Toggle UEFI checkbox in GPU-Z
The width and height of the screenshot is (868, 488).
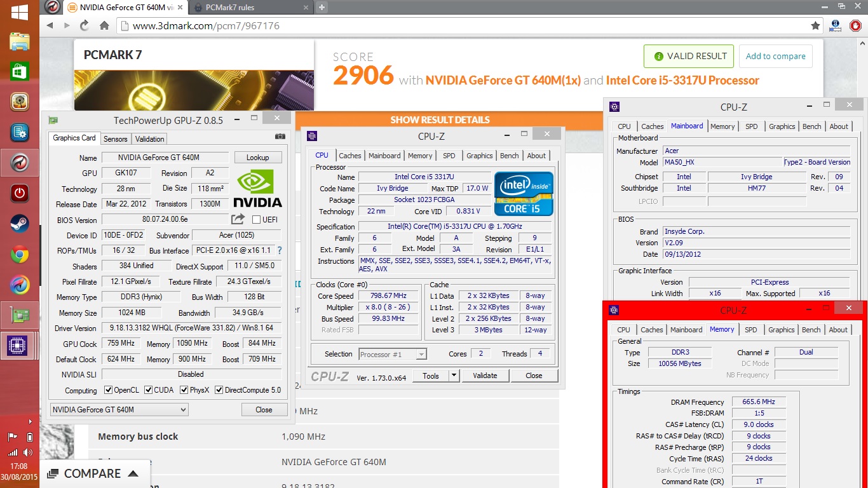click(x=256, y=220)
